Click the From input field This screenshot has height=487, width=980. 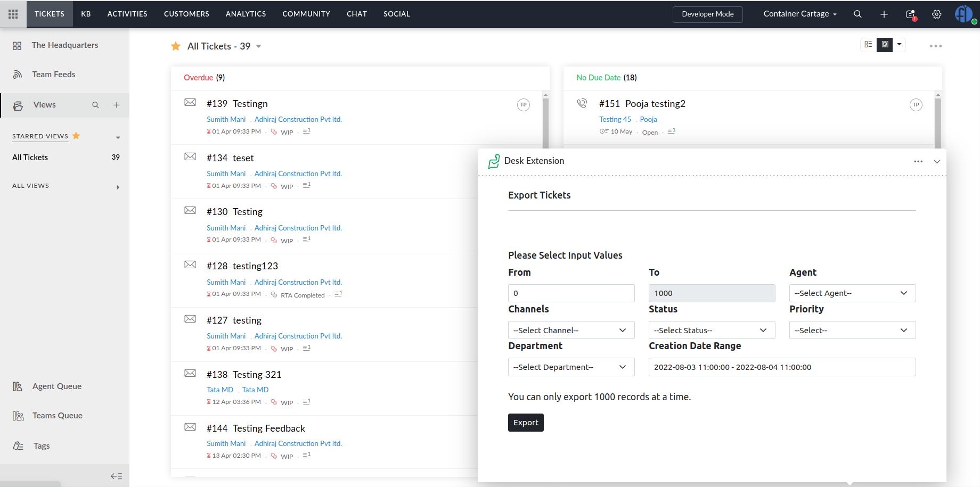click(571, 293)
